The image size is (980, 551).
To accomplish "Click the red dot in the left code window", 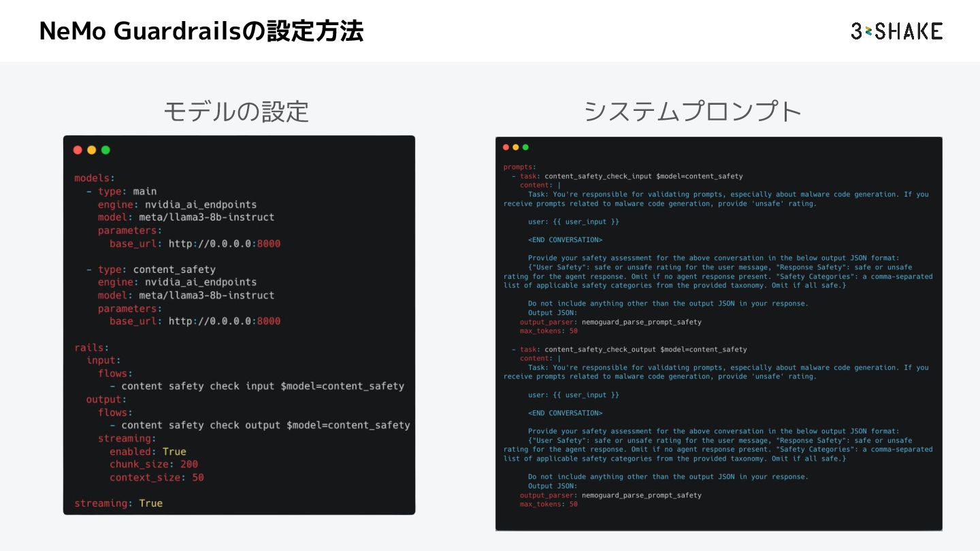I will (78, 150).
